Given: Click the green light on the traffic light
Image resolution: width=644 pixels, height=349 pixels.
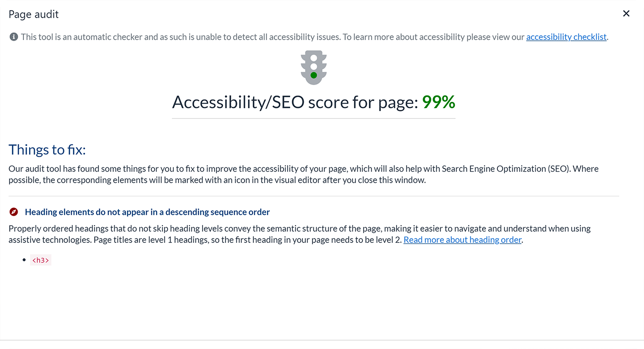Looking at the screenshot, I should [x=313, y=76].
